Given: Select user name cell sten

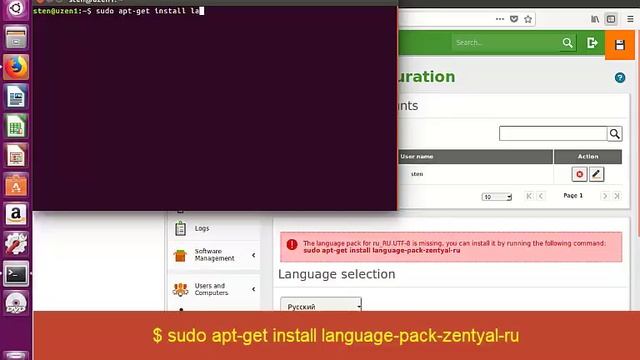Looking at the screenshot, I should (417, 174).
